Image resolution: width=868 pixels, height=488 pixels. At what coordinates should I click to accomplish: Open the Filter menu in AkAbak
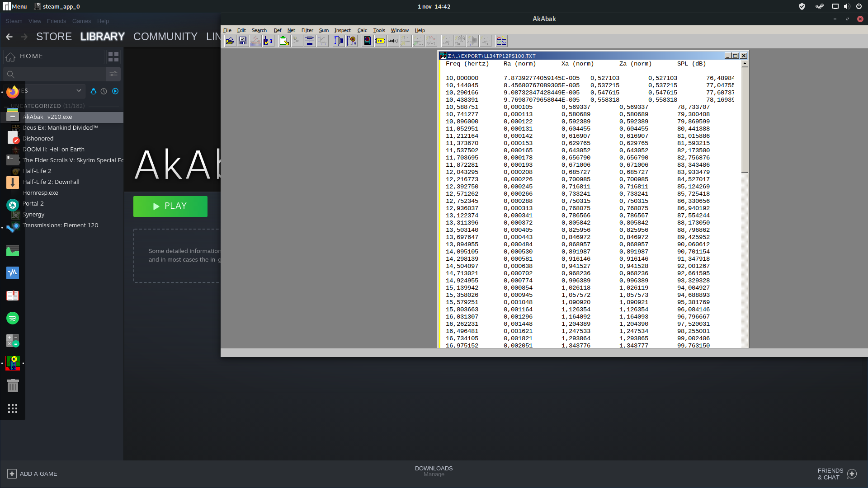tap(307, 31)
